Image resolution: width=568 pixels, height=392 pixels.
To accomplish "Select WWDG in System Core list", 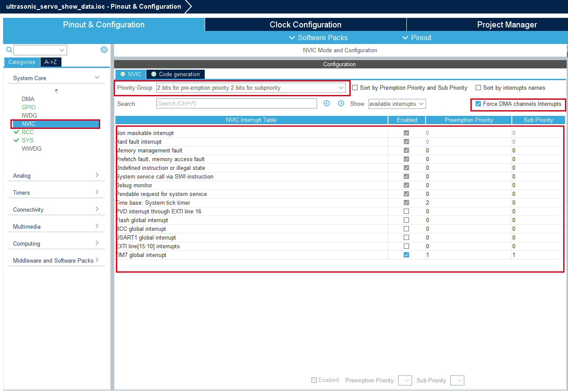I will tap(31, 149).
